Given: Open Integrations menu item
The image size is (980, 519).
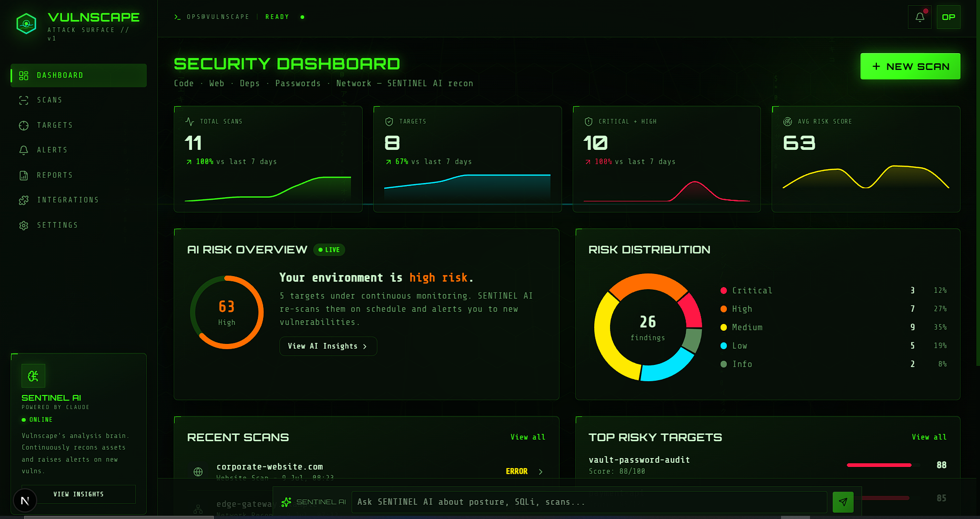Looking at the screenshot, I should [x=79, y=200].
